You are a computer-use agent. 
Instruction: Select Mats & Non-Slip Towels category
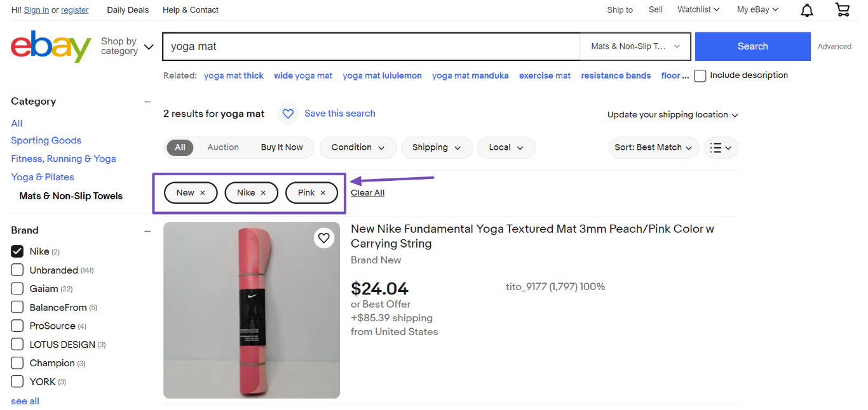(x=71, y=196)
